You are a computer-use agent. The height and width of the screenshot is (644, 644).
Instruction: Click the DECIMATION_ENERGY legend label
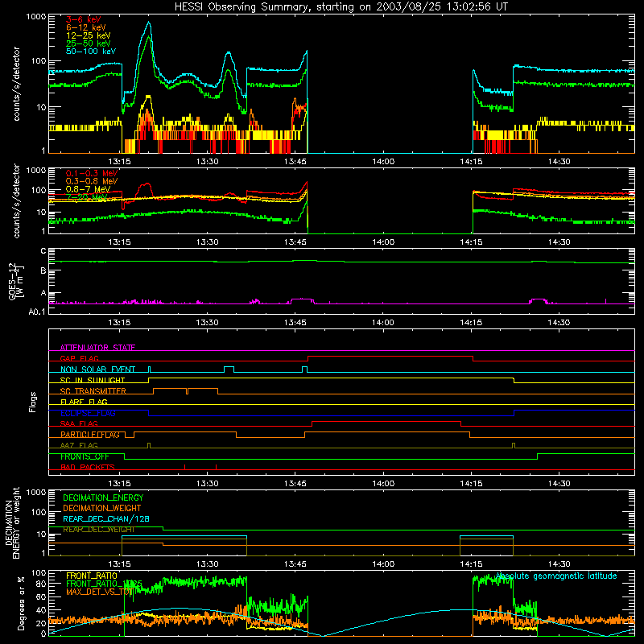[x=103, y=497]
